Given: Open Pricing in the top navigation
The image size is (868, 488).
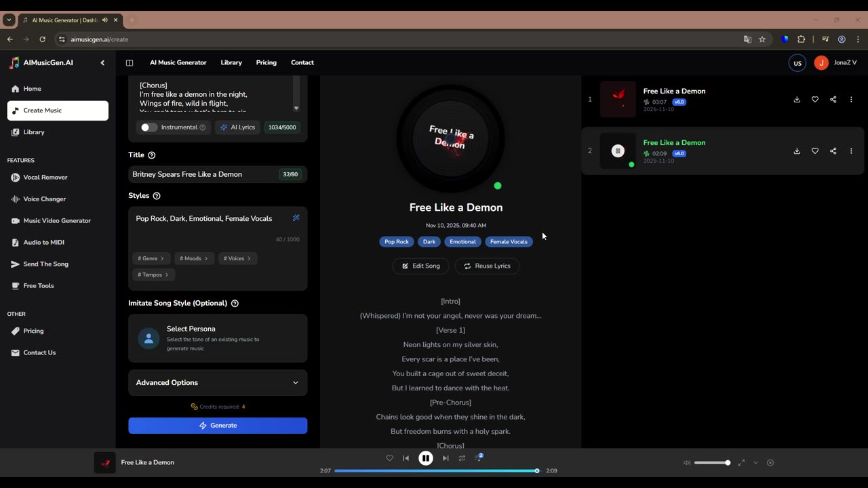Looking at the screenshot, I should tap(267, 62).
